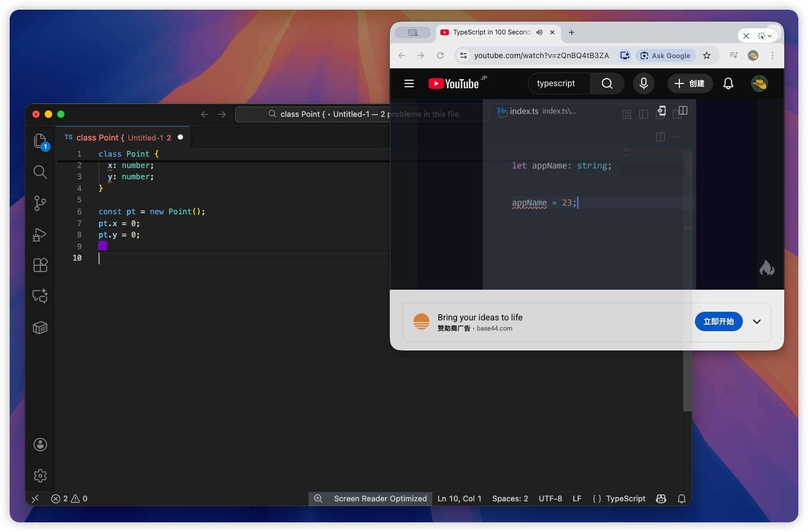The width and height of the screenshot is (808, 532).
Task: Open the Extensions view
Action: [x=40, y=265]
